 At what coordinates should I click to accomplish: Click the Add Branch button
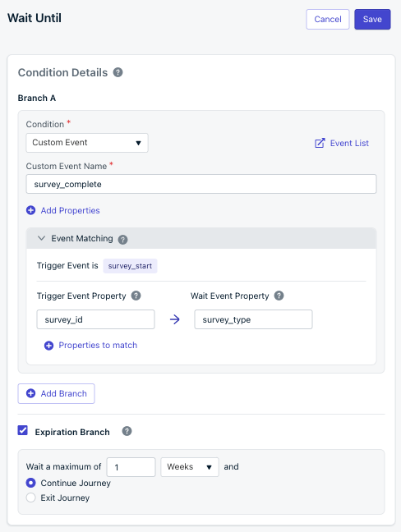(56, 393)
